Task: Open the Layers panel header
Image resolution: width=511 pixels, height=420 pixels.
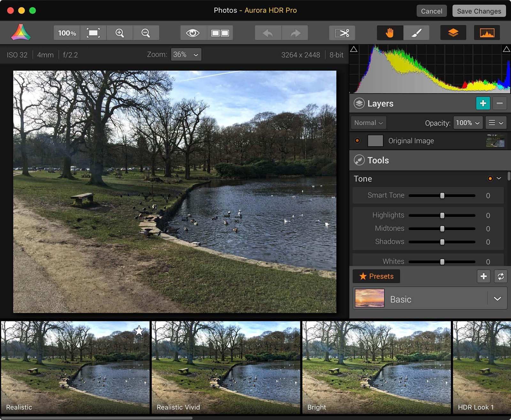Action: pyautogui.click(x=380, y=103)
